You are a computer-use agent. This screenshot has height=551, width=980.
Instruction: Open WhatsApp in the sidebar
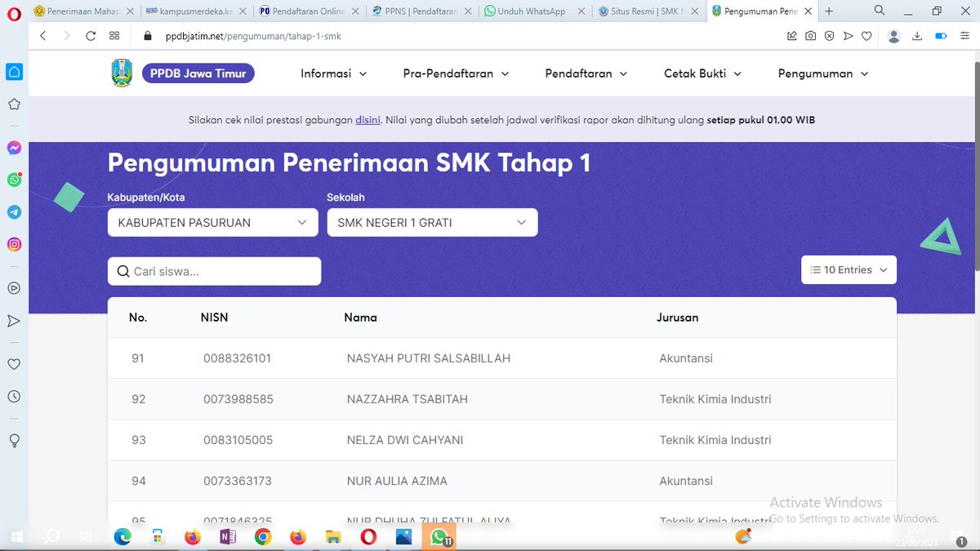click(14, 180)
